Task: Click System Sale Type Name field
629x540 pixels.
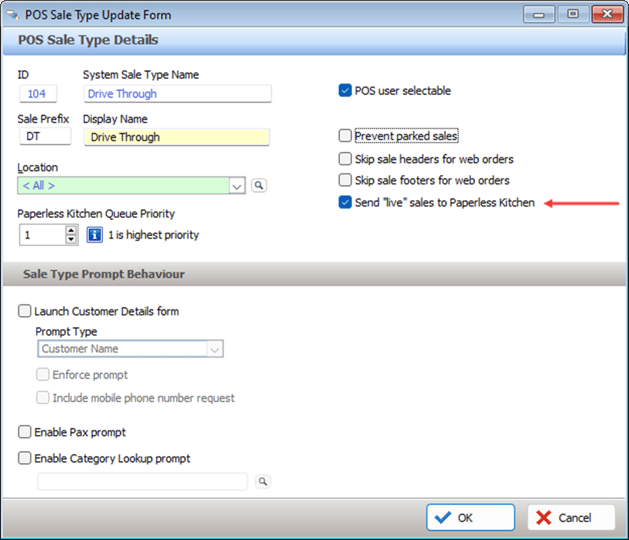Action: (x=178, y=94)
